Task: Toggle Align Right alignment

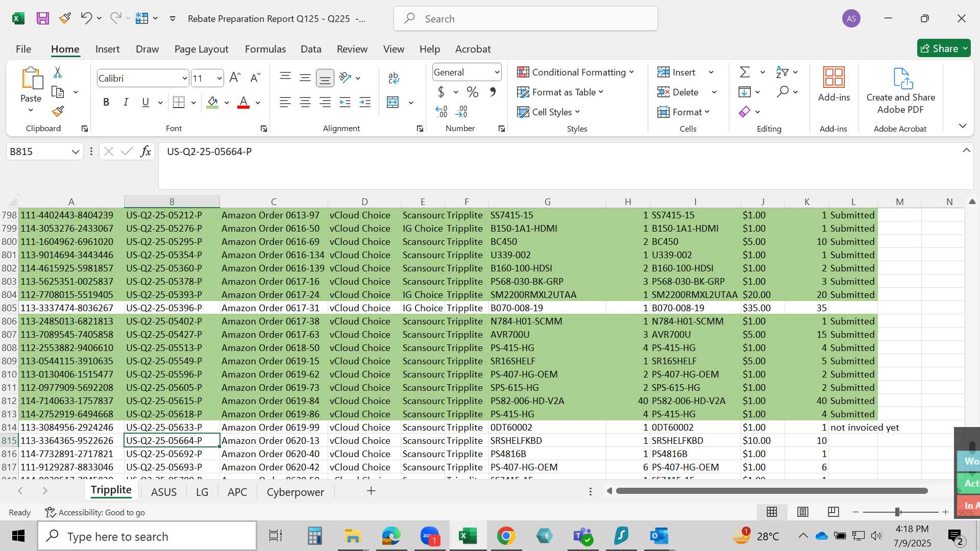Action: pyautogui.click(x=325, y=103)
